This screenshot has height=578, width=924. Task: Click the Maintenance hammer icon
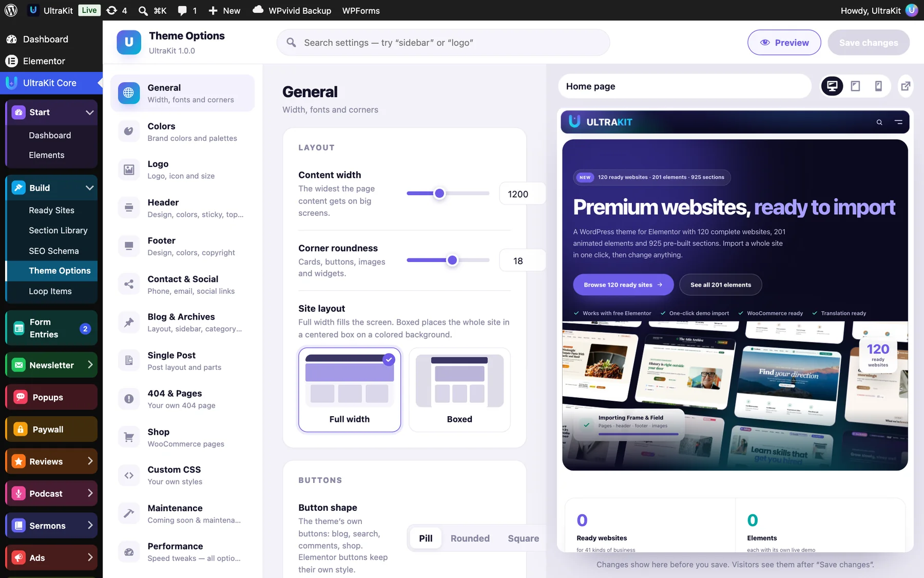(129, 513)
